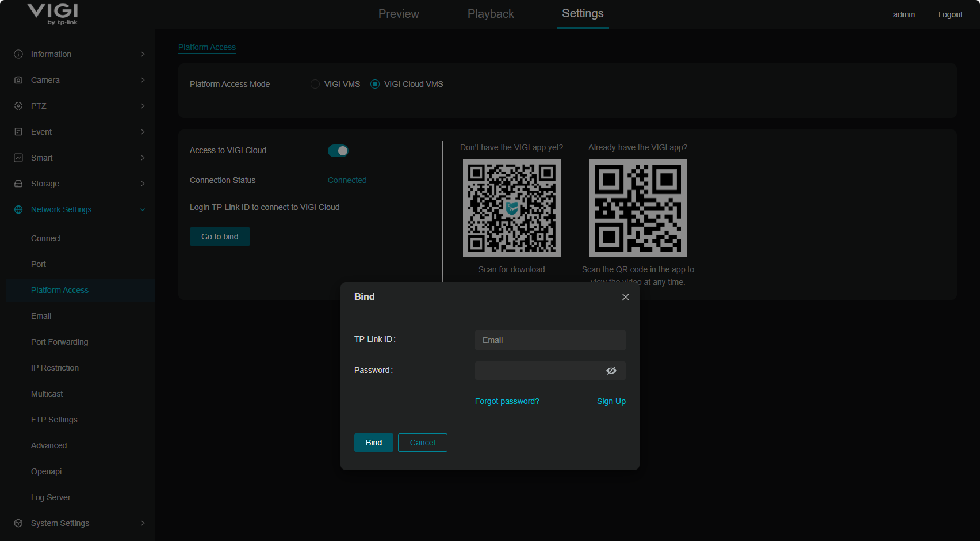Click the Smart sidebar icon
The image size is (980, 541).
point(18,158)
